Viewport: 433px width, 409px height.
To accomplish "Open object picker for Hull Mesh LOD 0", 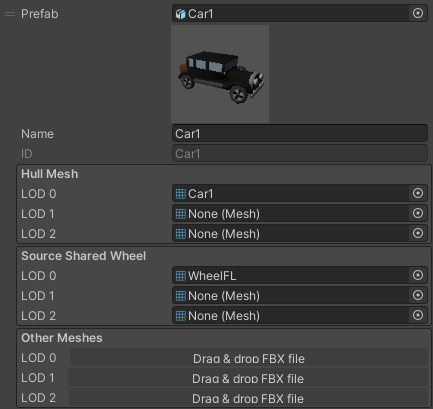I will tap(418, 193).
